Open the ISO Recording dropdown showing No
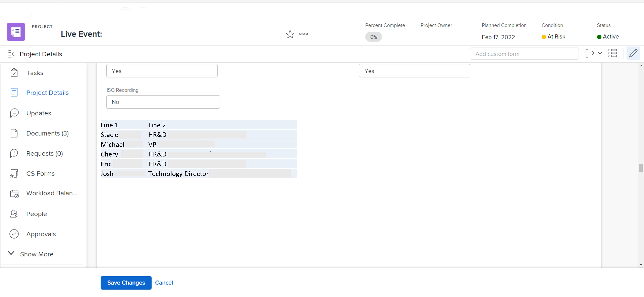The image size is (644, 297). point(163,102)
